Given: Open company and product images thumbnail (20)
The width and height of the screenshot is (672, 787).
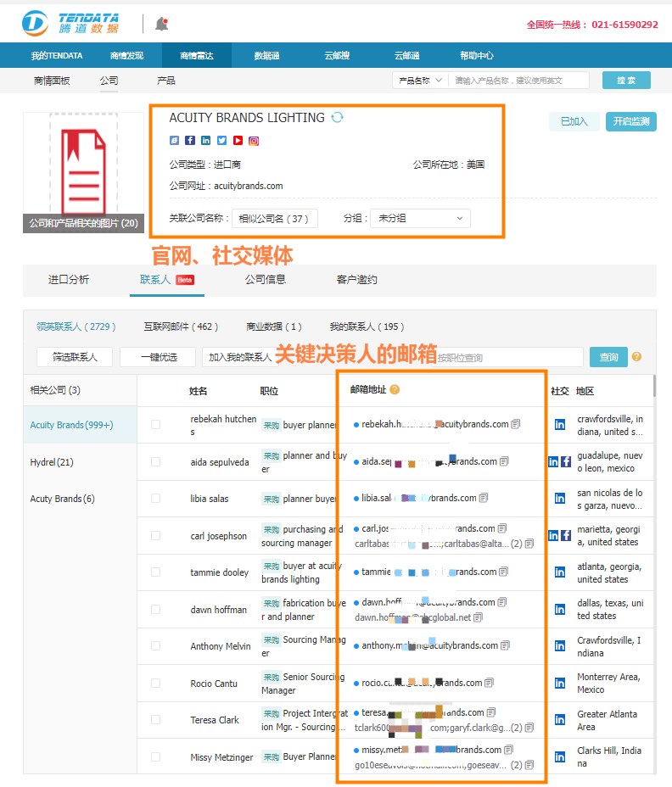Looking at the screenshot, I should pyautogui.click(x=83, y=172).
